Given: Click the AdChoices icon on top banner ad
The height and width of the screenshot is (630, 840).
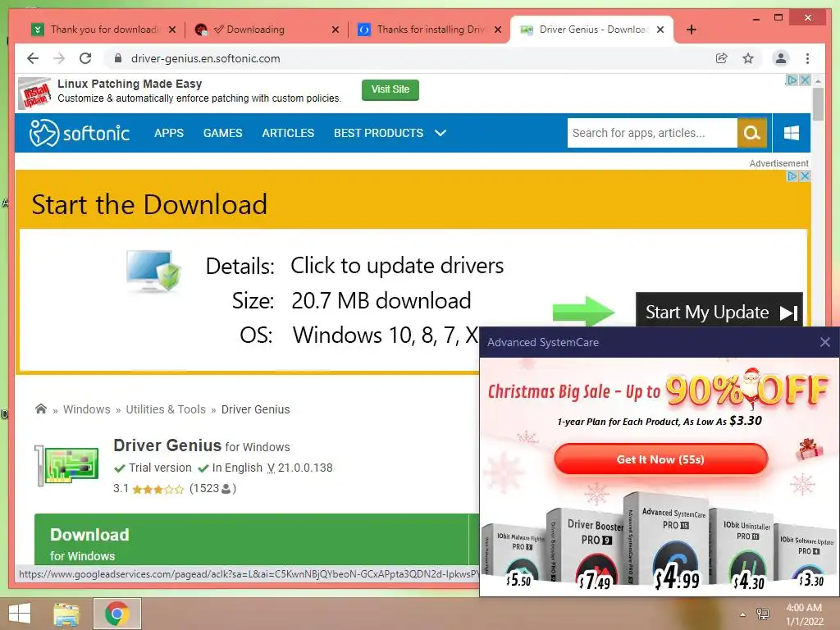Looking at the screenshot, I should click(792, 80).
